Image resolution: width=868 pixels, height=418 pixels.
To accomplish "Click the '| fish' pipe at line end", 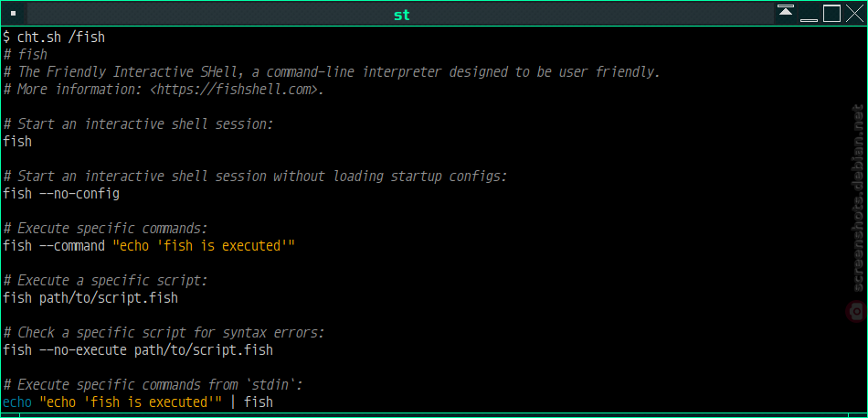I will point(252,402).
